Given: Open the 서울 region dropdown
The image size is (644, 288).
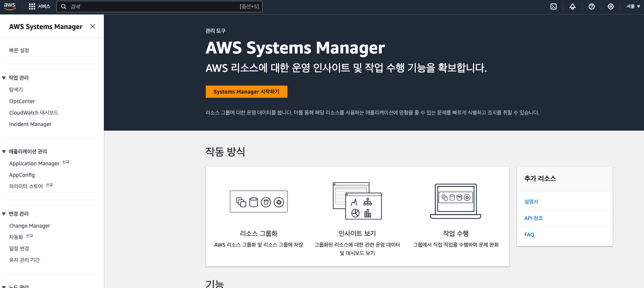Looking at the screenshot, I should pyautogui.click(x=633, y=6).
